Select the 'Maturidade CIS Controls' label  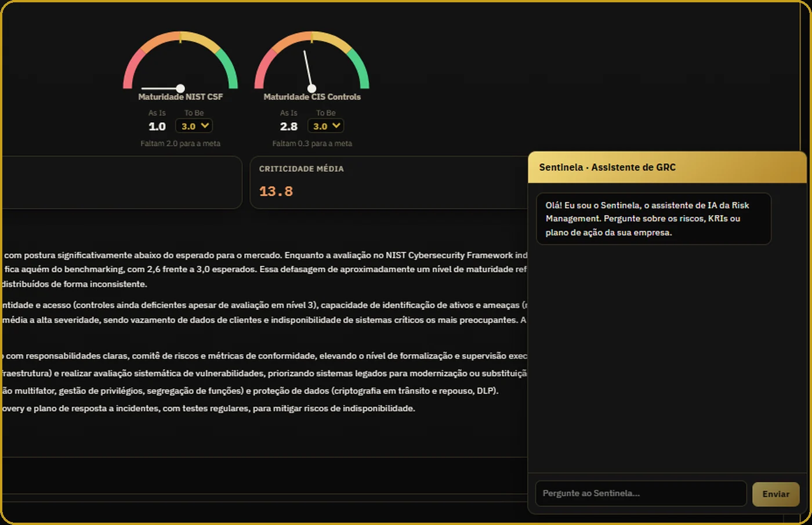(x=312, y=97)
